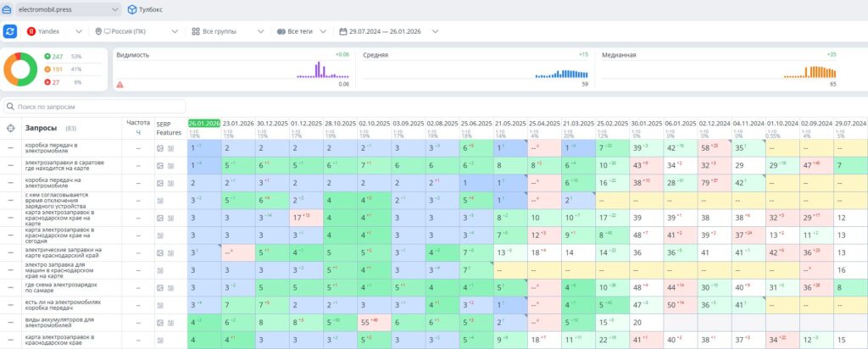Click image SERP icon for коробка передач в электромобиле

[x=160, y=148]
